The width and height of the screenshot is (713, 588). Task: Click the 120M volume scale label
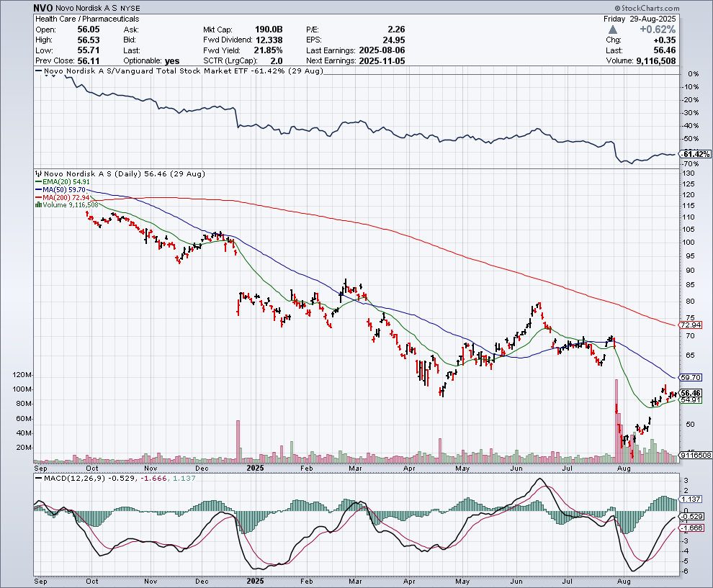22,375
